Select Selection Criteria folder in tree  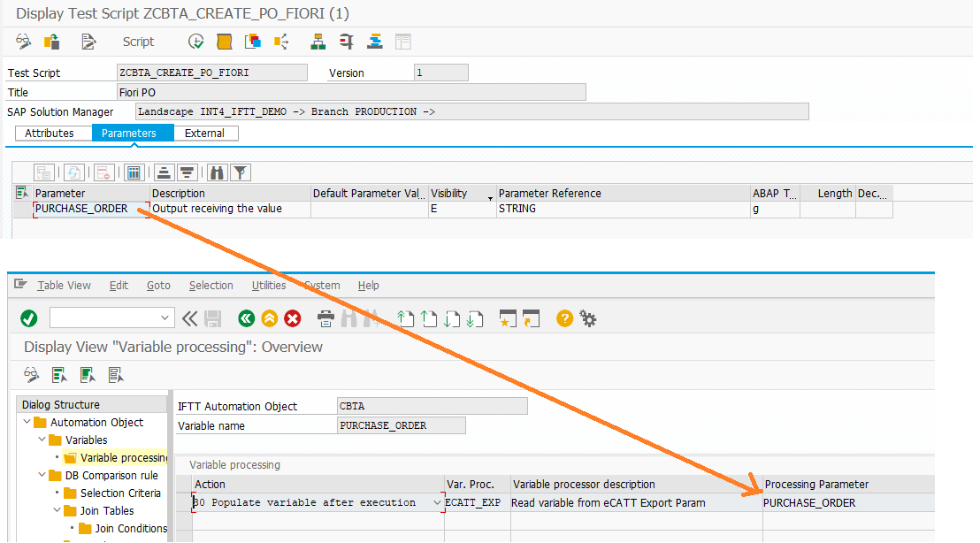tap(119, 493)
